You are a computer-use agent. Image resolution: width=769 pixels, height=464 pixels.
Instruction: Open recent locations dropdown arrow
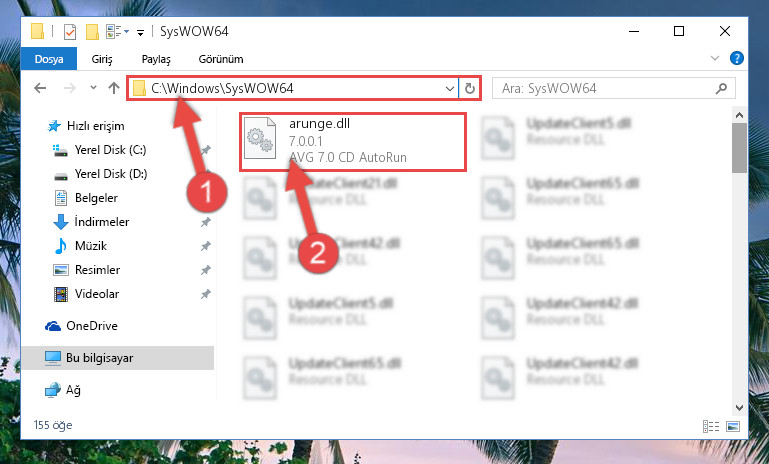93,88
